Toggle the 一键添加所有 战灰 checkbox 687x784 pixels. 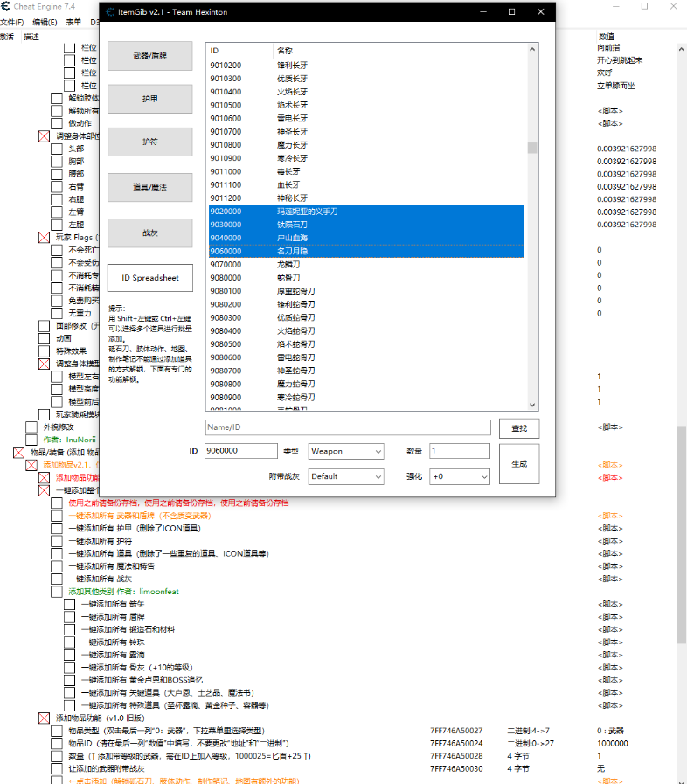[x=57, y=579]
